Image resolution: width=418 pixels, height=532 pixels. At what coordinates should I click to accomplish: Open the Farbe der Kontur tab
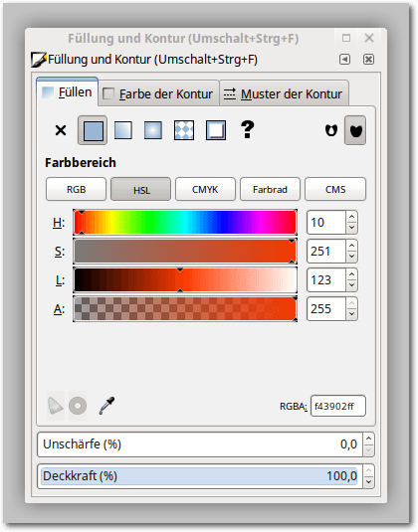(158, 94)
